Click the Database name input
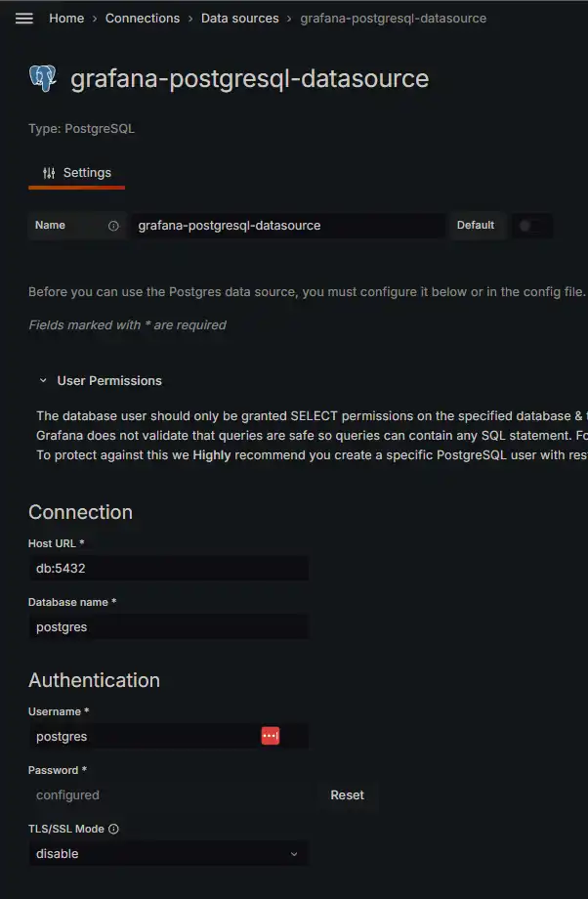Viewport: 588px width, 899px height. pyautogui.click(x=168, y=627)
